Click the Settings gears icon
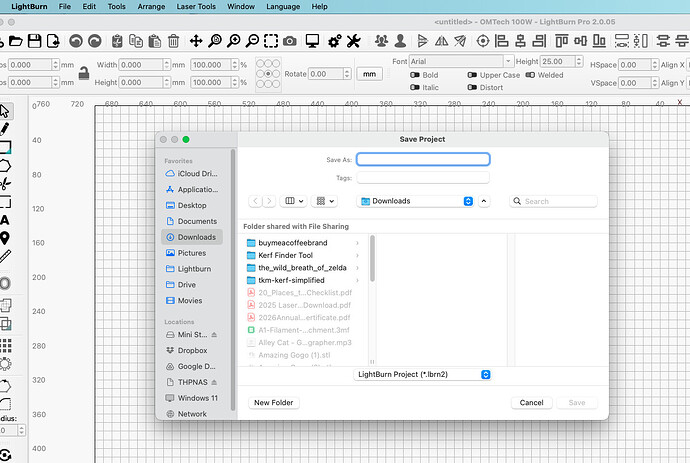 tap(333, 41)
